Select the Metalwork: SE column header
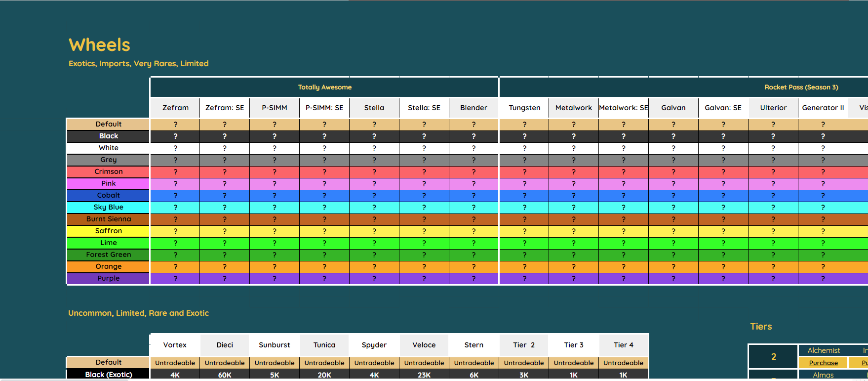 [624, 108]
